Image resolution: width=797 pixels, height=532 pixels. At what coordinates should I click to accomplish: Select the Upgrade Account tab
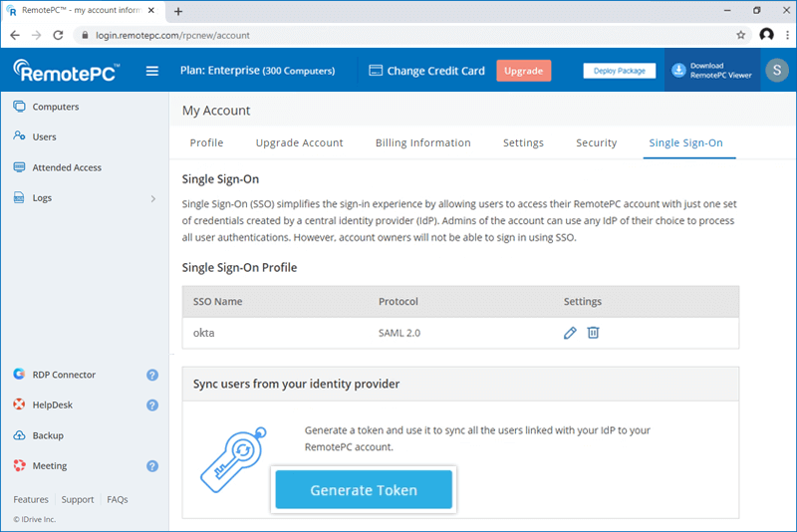point(299,142)
